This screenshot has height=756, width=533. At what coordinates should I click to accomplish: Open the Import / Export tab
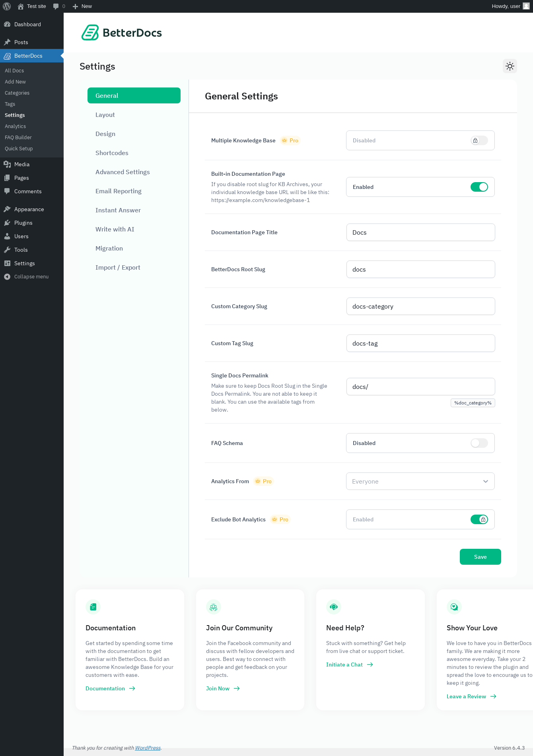pyautogui.click(x=134, y=267)
